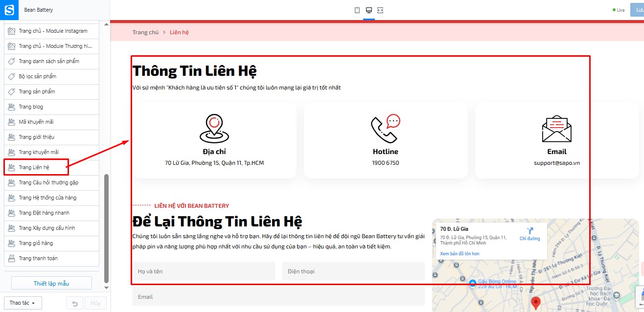The image size is (644, 312).
Task: Switch to full-width preview icon
Action: (380, 10)
